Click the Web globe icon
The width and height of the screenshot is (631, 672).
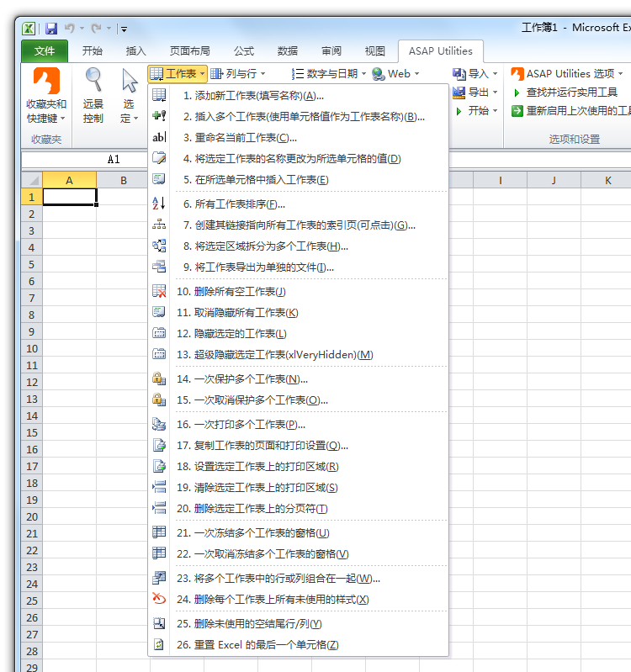click(x=378, y=74)
